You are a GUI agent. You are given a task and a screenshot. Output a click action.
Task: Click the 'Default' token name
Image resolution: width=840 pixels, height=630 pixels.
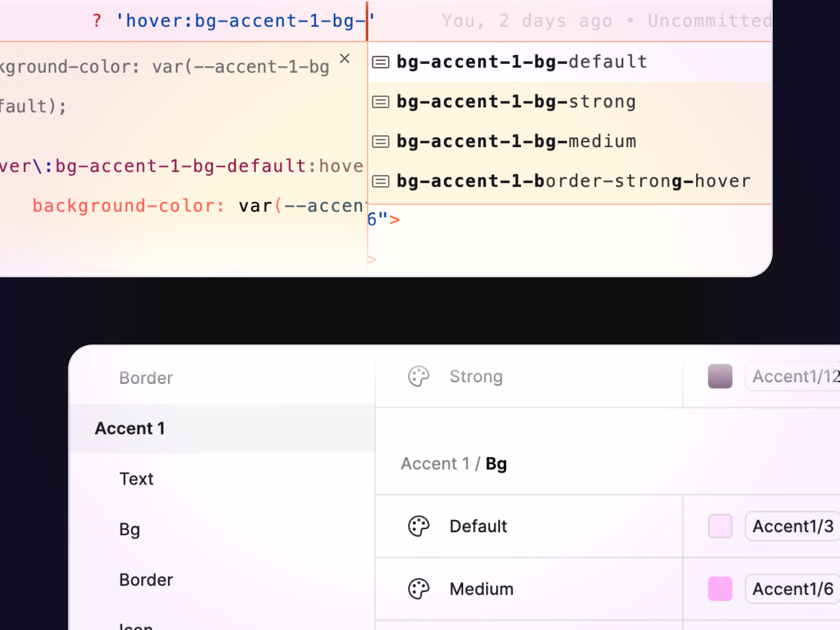(478, 526)
